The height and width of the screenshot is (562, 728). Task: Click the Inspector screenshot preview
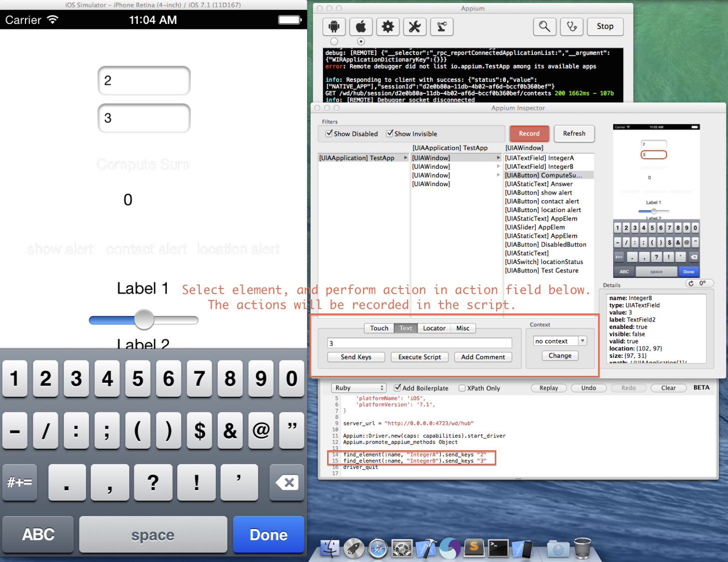point(657,201)
